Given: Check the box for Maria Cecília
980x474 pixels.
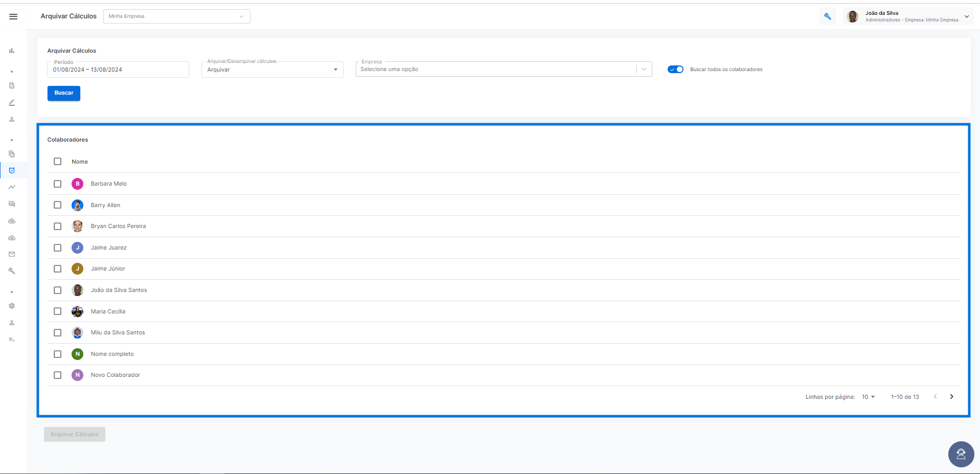Looking at the screenshot, I should tap(58, 311).
